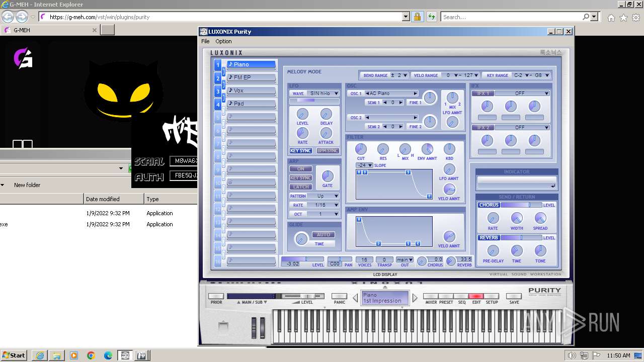Select next OSC 1 waveform arrow
The image size is (644, 362).
click(415, 94)
